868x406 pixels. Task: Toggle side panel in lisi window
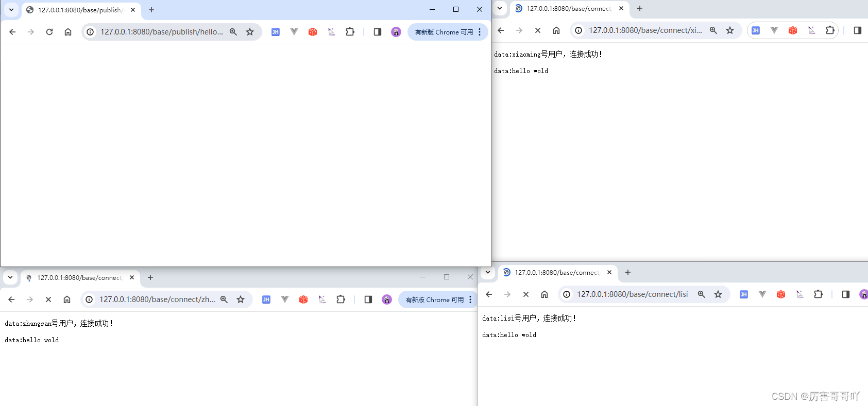click(846, 294)
